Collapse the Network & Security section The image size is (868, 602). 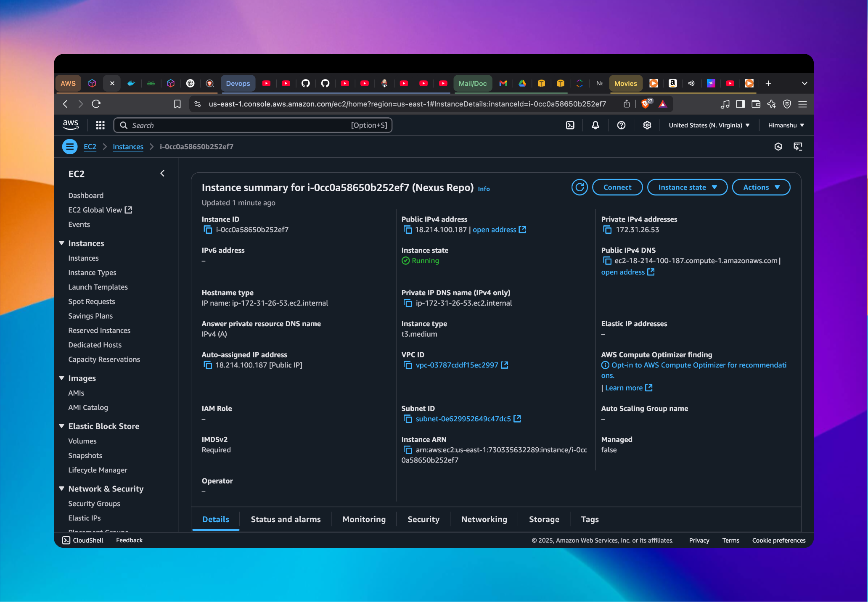click(x=61, y=488)
